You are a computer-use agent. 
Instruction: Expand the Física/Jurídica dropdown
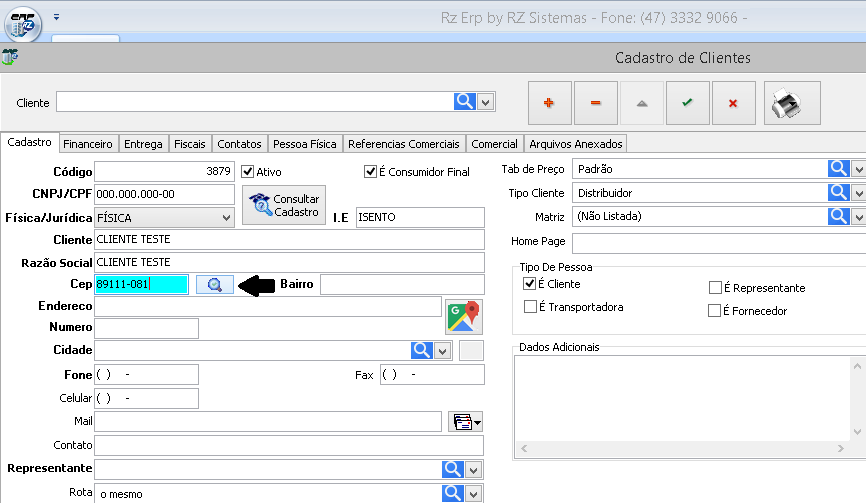click(227, 217)
